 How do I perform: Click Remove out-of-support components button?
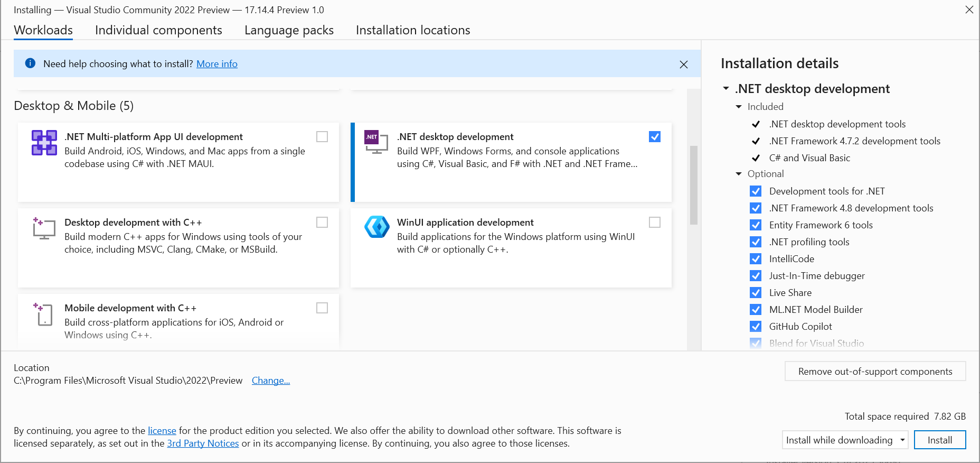click(x=875, y=371)
